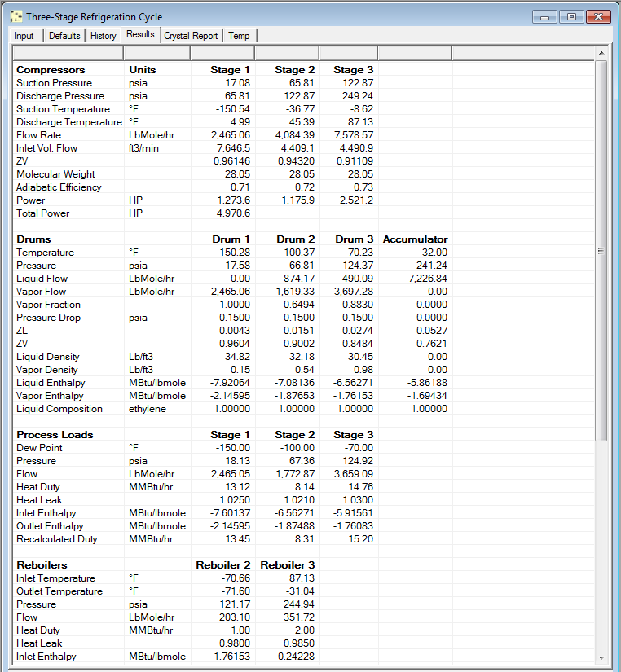The height and width of the screenshot is (672, 621).
Task: Open the Crystal Report tab
Action: [192, 36]
